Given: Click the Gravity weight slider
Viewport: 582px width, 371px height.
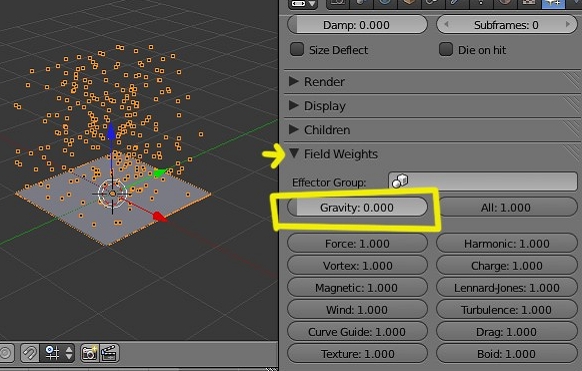Looking at the screenshot, I should point(357,207).
